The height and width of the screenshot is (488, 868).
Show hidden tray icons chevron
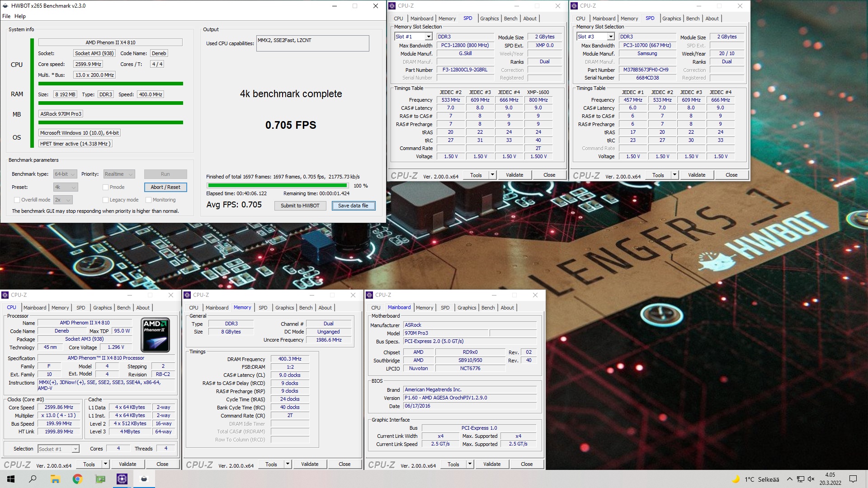pos(789,479)
